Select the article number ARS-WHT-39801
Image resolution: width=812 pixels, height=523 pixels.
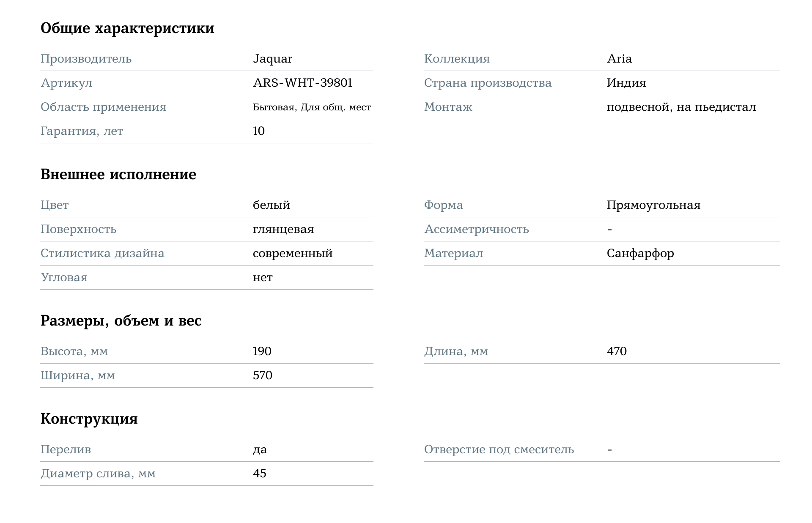[x=302, y=83]
